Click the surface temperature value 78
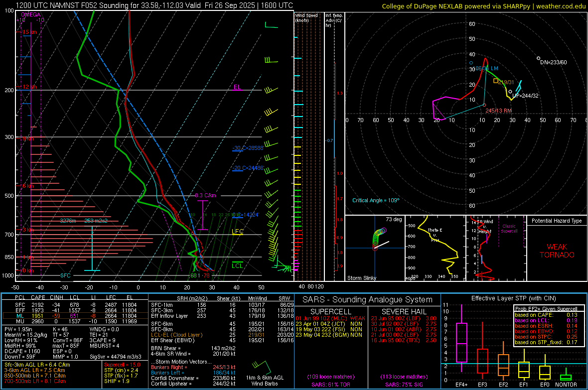The height and width of the screenshot is (390, 588). click(x=206, y=275)
